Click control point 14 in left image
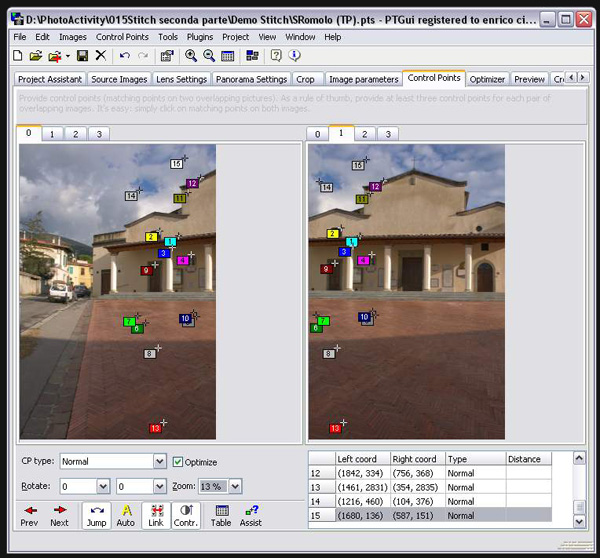600x558 pixels. click(x=131, y=196)
